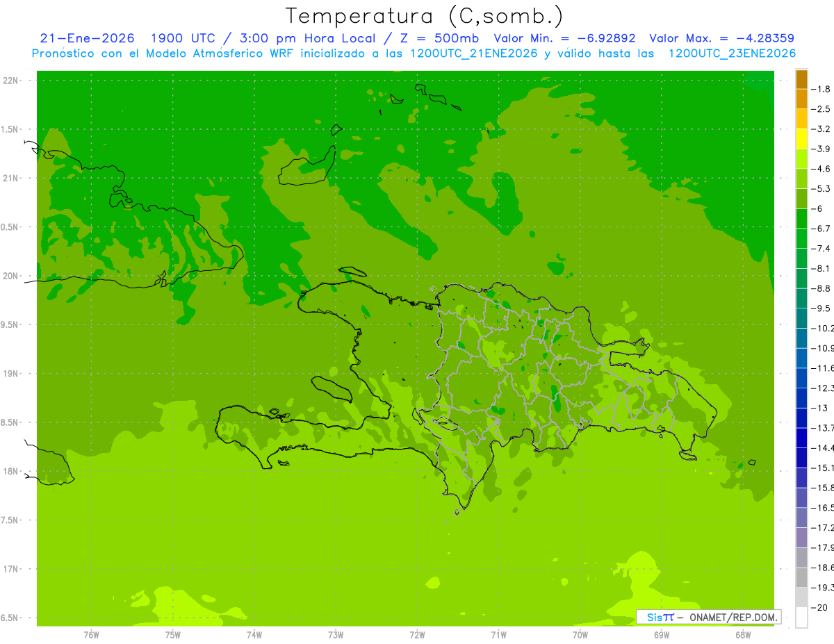Image resolution: width=834 pixels, height=644 pixels.
Task: Click the "-11.6" color bar value
Action: (822, 368)
